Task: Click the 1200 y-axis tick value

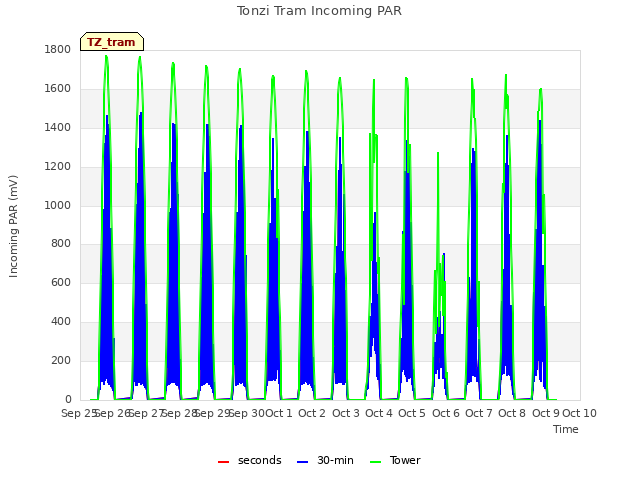Action: click(x=58, y=167)
